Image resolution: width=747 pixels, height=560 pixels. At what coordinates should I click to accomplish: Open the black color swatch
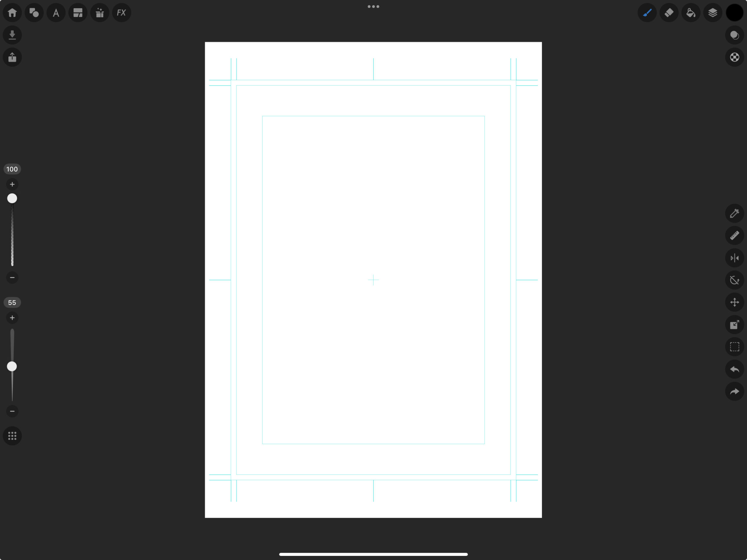734,13
